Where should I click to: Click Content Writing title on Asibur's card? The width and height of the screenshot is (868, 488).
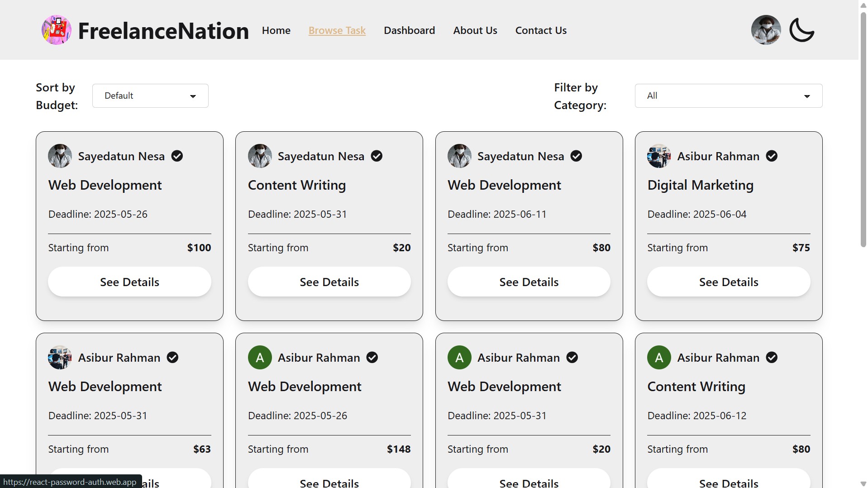[x=696, y=387]
